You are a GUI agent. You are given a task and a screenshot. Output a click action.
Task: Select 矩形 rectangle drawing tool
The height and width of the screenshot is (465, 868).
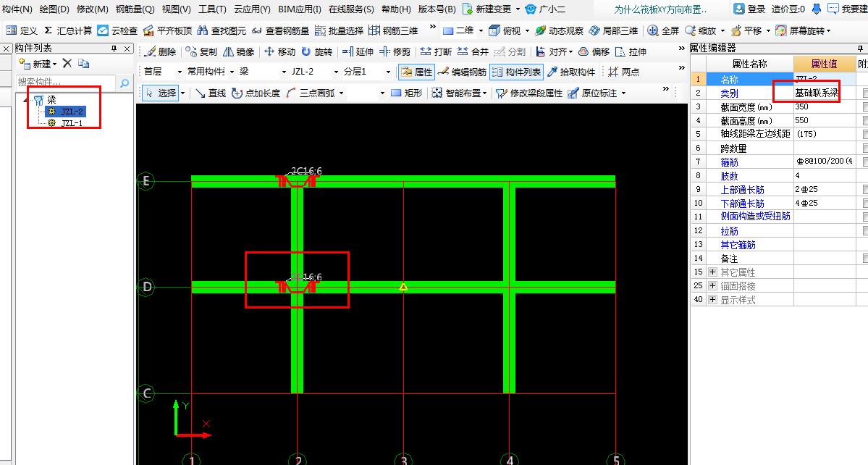(x=407, y=93)
